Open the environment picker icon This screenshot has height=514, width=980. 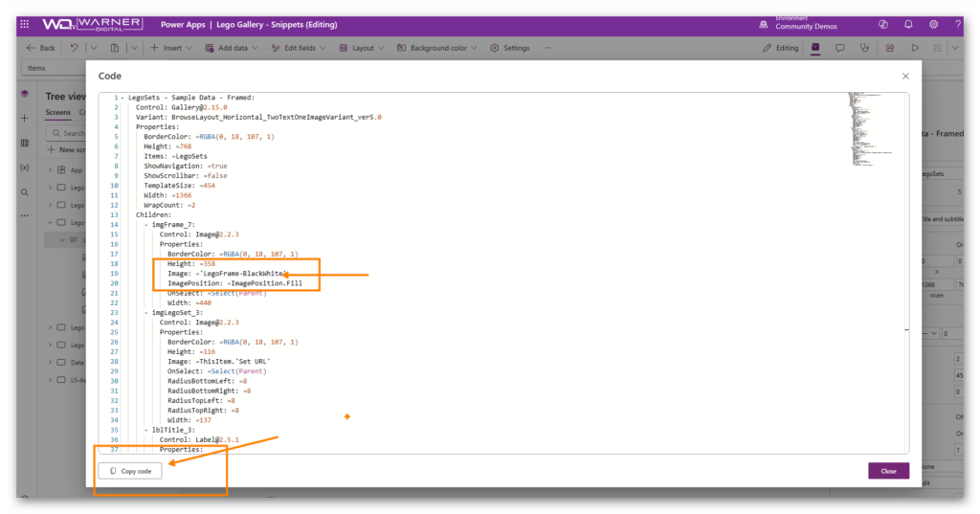[x=763, y=24]
